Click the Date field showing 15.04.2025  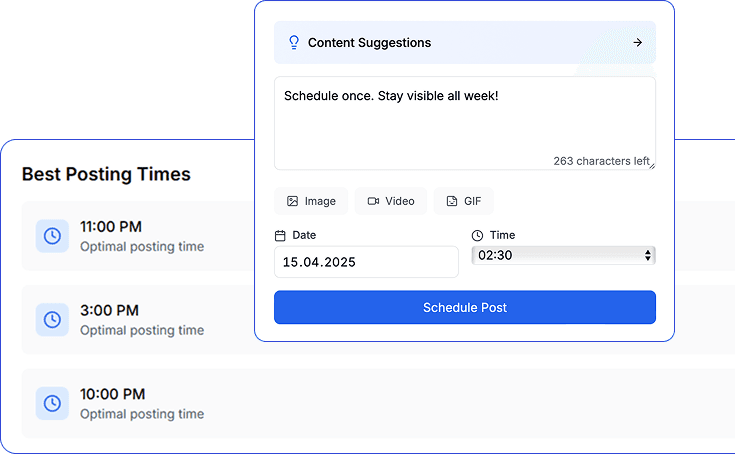(x=366, y=262)
